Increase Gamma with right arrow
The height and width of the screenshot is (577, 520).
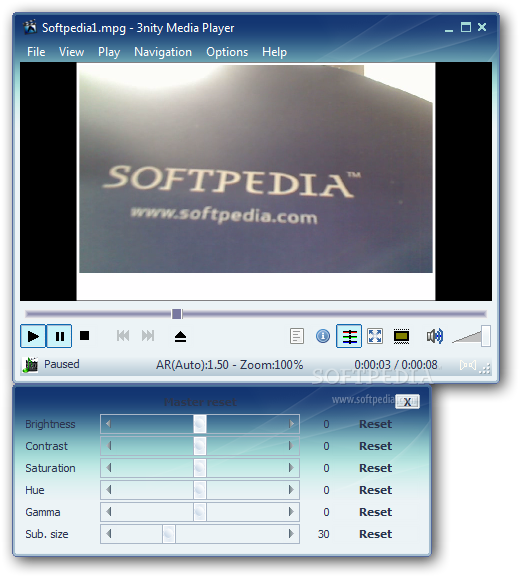coord(291,512)
